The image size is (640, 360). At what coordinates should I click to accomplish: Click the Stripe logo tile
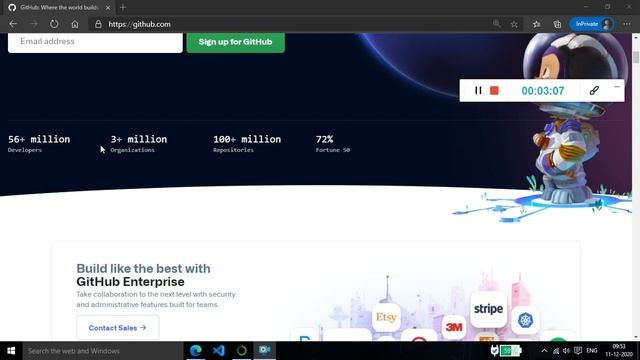coord(488,309)
